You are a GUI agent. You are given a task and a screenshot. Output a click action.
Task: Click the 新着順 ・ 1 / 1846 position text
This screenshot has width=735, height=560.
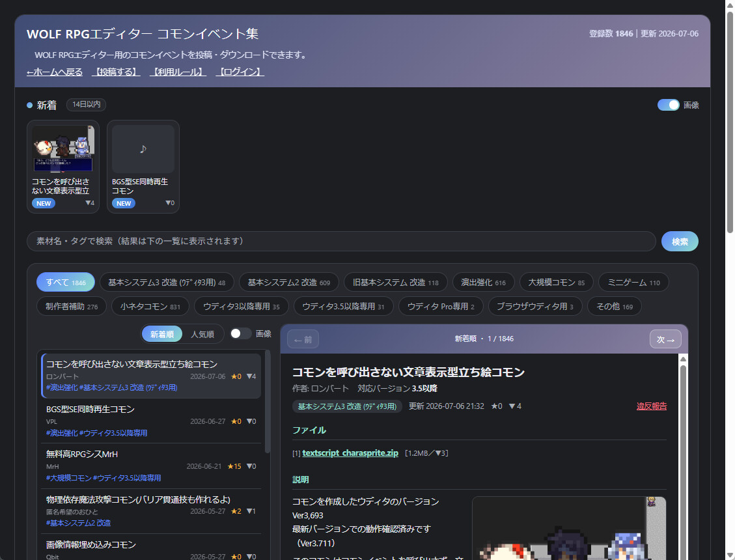(x=484, y=339)
